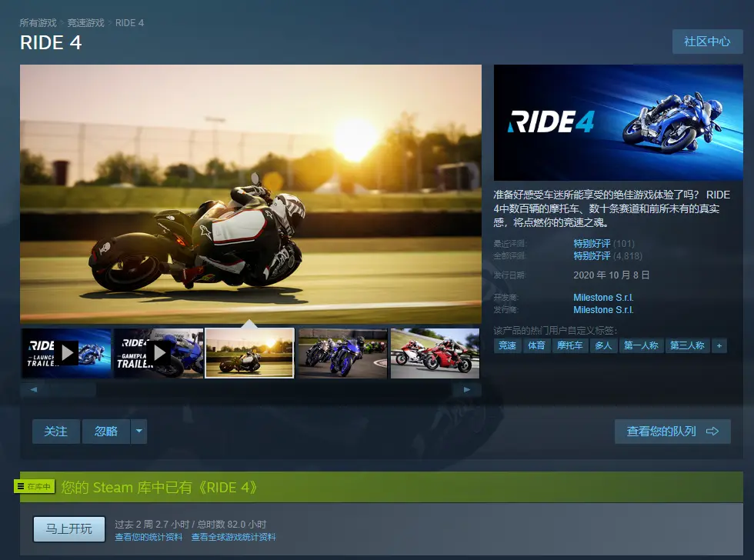This screenshot has height=560, width=754.
Task: Click the right arrow of thumbnail strip
Action: [x=467, y=389]
